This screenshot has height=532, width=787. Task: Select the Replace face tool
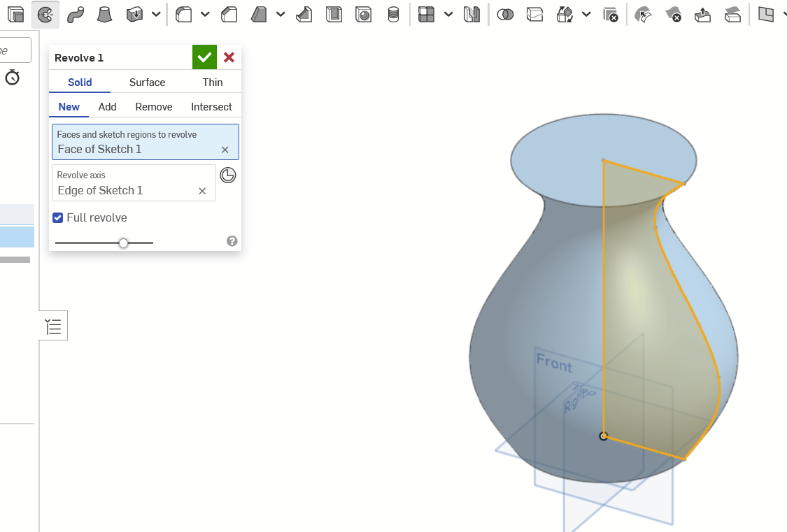(x=733, y=15)
